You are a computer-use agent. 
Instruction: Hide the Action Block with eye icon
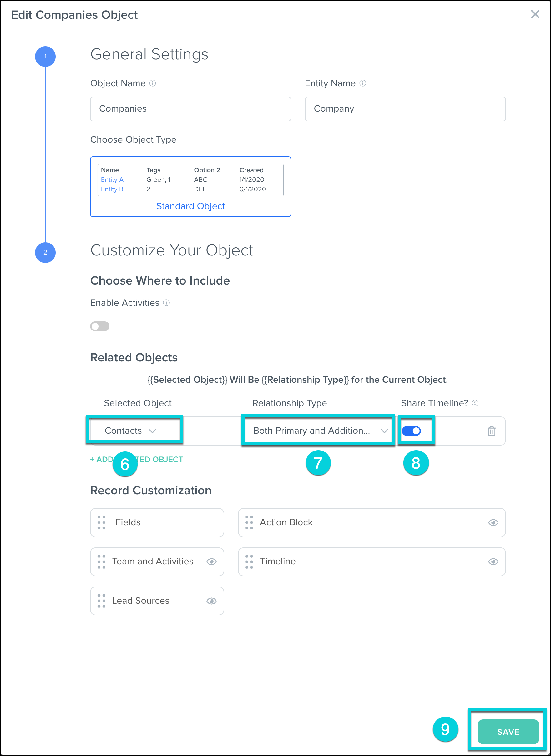493,522
